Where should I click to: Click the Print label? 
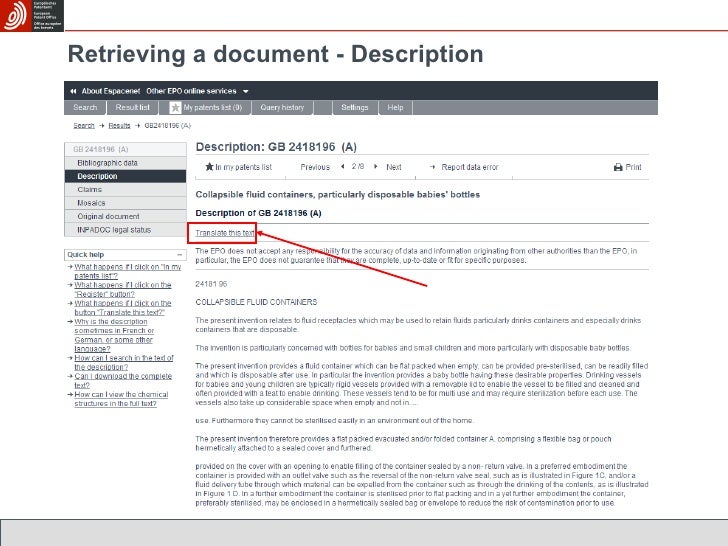click(633, 167)
